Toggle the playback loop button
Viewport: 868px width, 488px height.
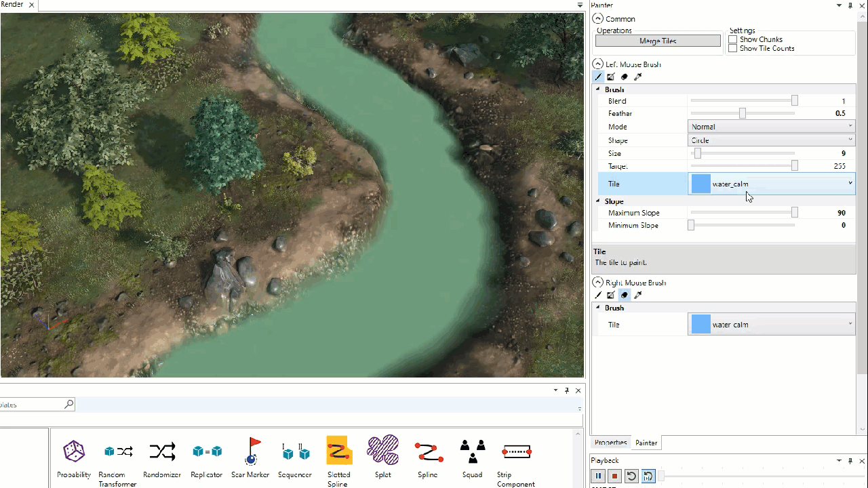(648, 476)
